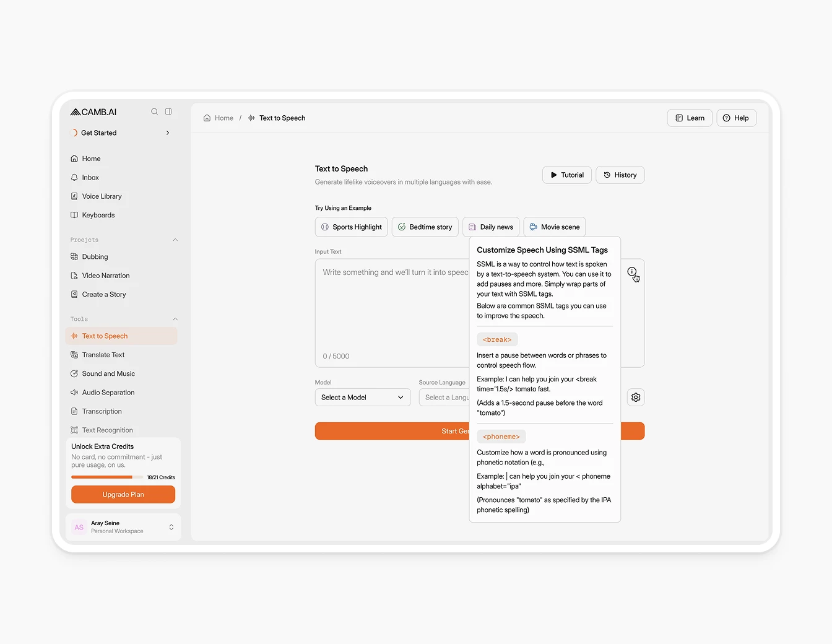Select the Translate Text menu item

click(x=103, y=355)
